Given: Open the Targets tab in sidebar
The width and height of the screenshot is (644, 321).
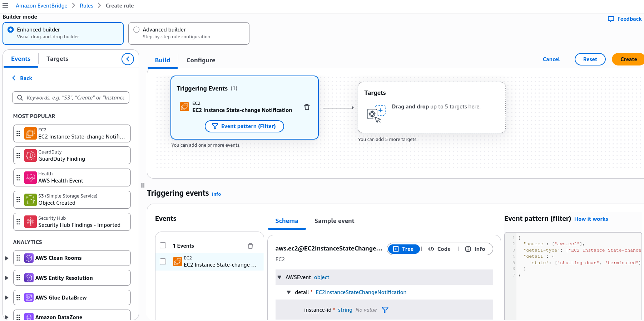Looking at the screenshot, I should (x=57, y=59).
